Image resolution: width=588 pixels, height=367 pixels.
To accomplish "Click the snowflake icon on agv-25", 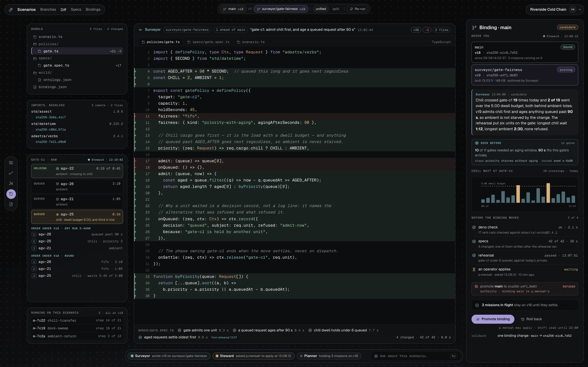I will [x=58, y=214].
